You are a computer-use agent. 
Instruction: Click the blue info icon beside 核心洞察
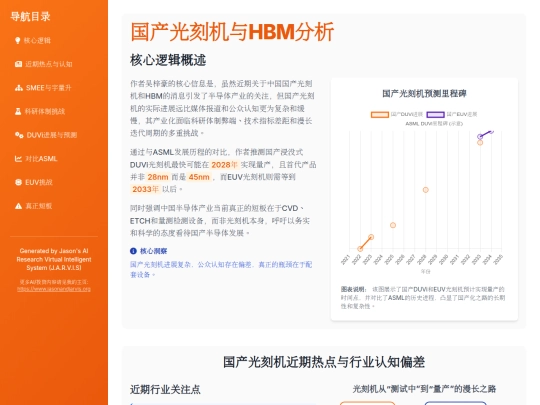pyautogui.click(x=133, y=251)
